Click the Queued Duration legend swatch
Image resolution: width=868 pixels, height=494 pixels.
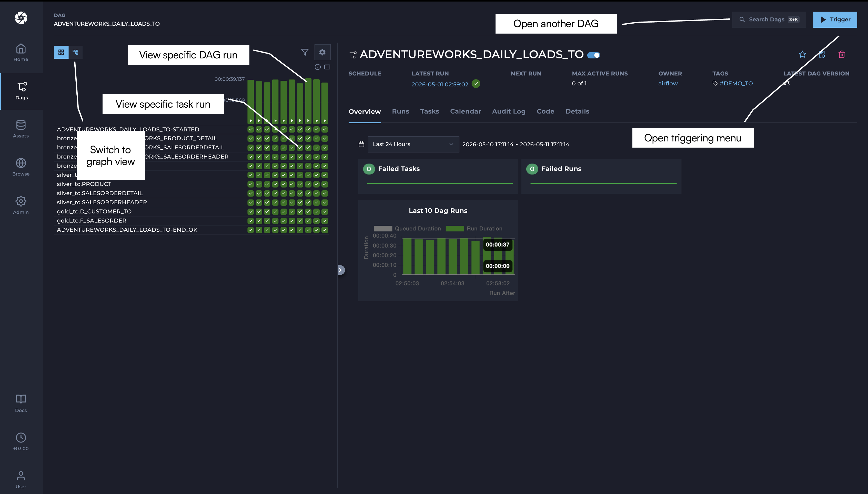[x=382, y=229]
